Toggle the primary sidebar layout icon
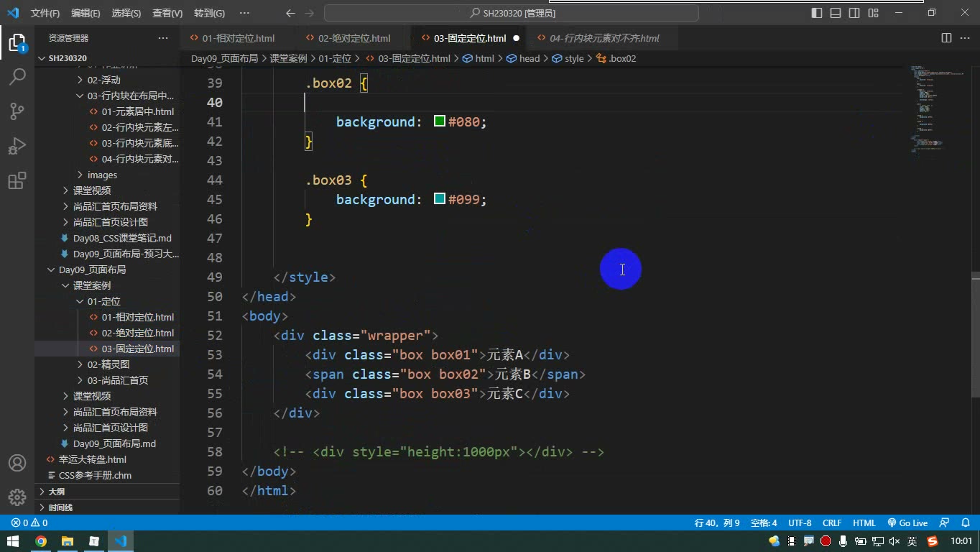 coord(817,13)
